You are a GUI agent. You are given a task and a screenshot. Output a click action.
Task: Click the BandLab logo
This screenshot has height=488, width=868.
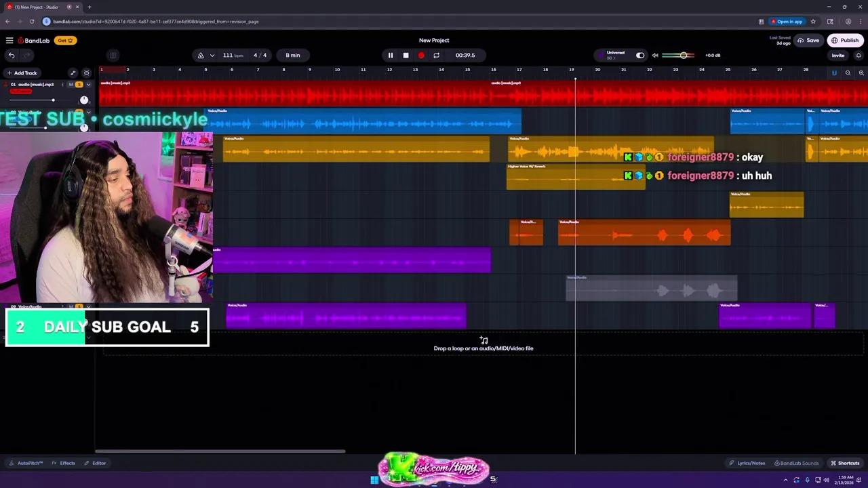34,41
